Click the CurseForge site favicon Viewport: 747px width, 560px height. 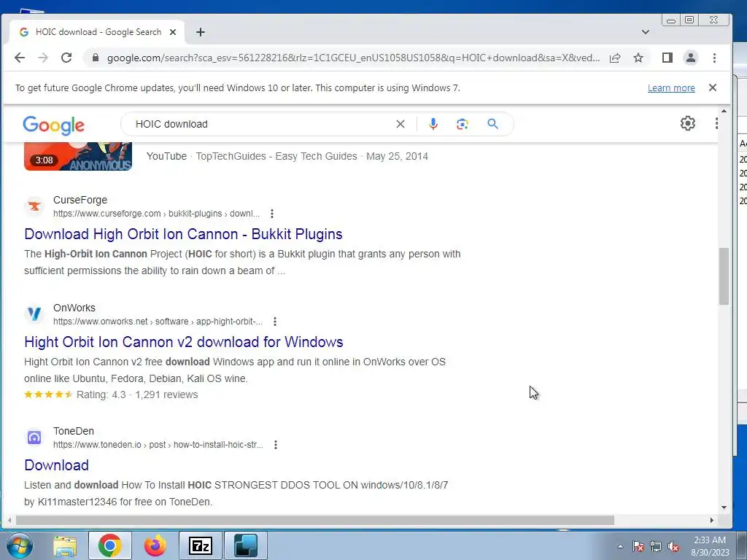[34, 206]
